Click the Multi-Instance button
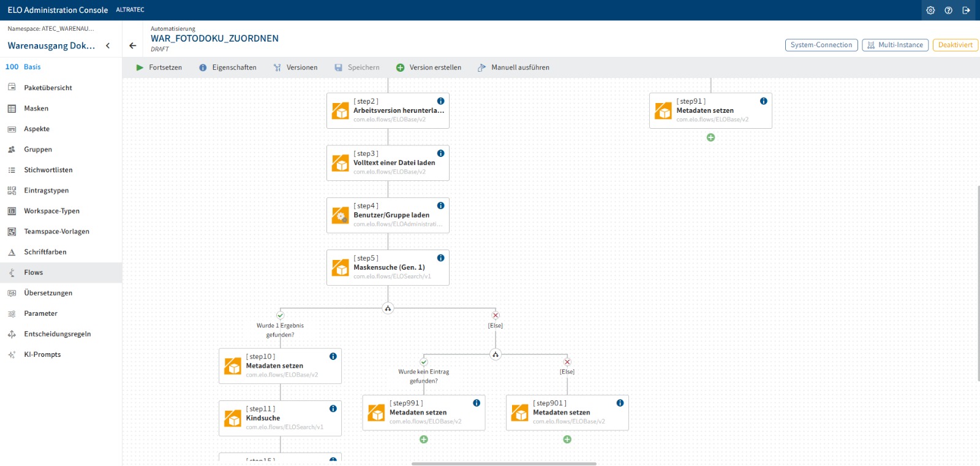This screenshot has width=980, height=466. tap(895, 45)
